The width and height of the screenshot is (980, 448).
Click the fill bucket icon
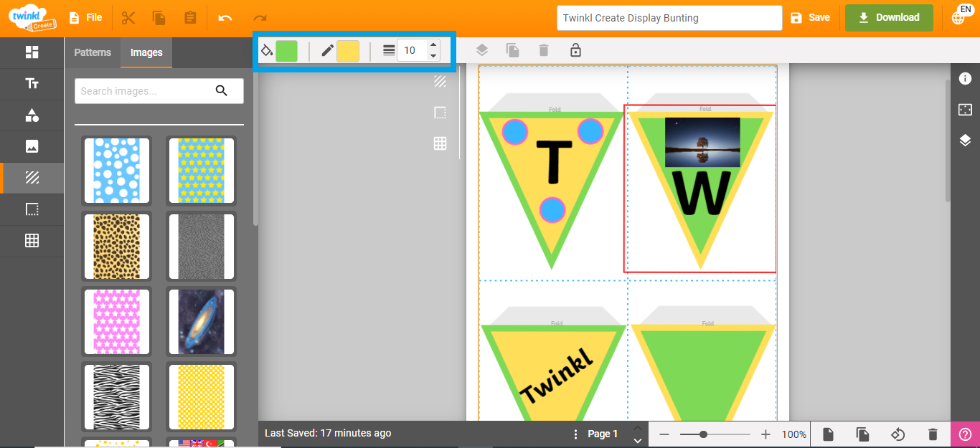(266, 51)
